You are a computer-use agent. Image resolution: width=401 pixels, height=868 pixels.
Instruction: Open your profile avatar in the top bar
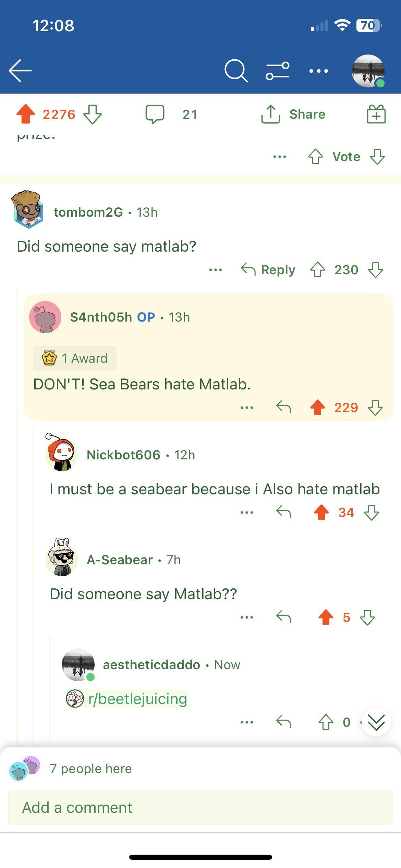coord(367,71)
